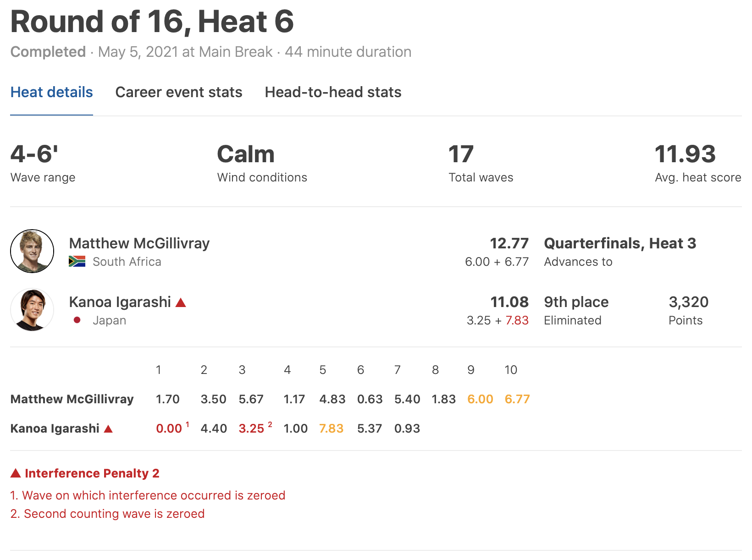Click the Interference Penalty 2 triangle icon

(16, 473)
